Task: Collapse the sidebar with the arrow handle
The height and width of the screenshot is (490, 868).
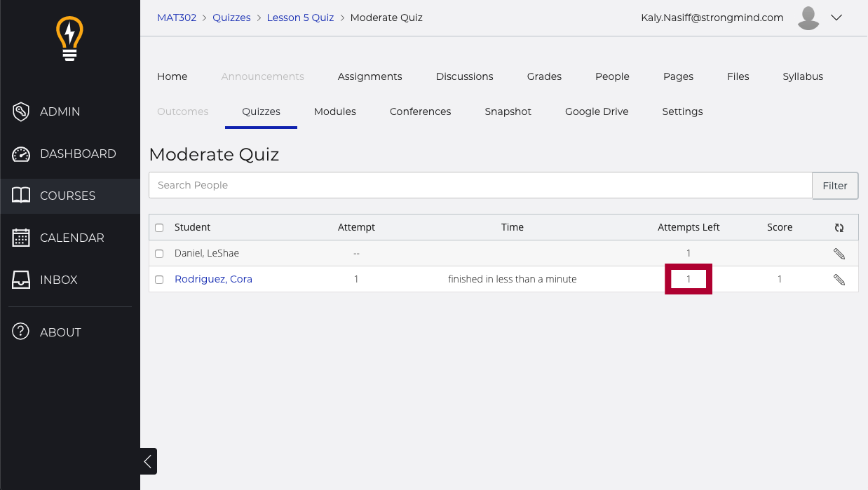Action: coord(148,461)
